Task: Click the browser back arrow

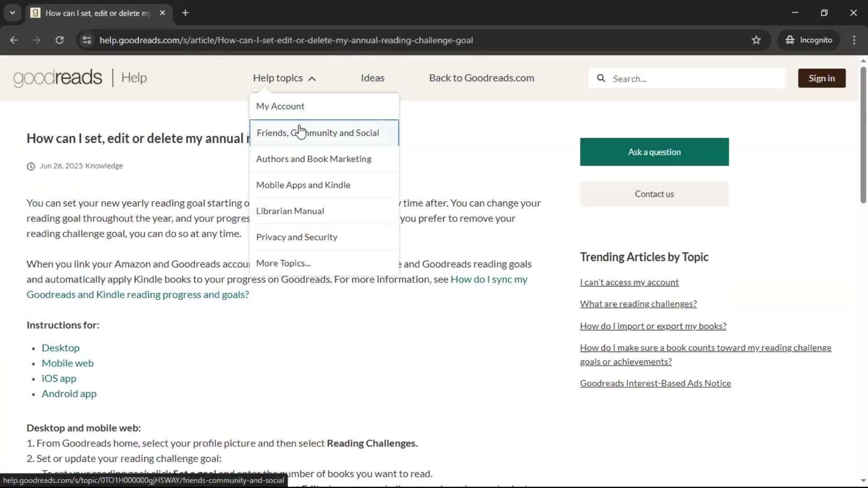Action: tap(14, 40)
